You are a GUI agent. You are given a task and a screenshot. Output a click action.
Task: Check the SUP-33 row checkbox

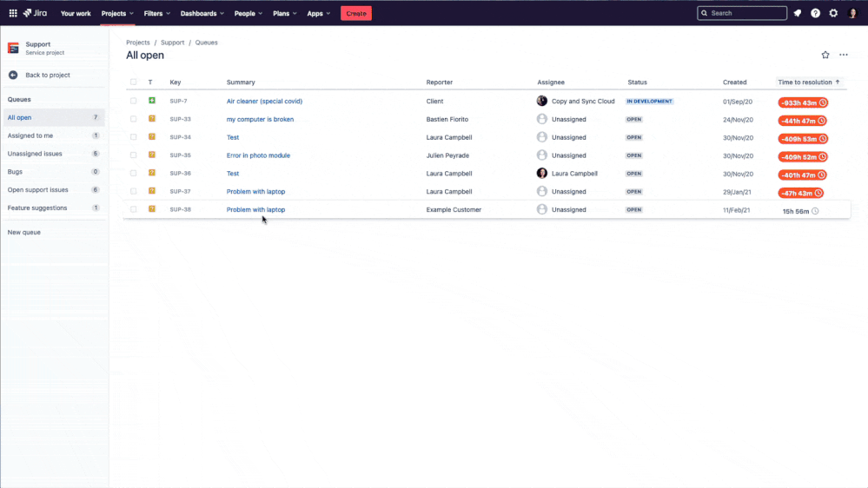point(134,119)
